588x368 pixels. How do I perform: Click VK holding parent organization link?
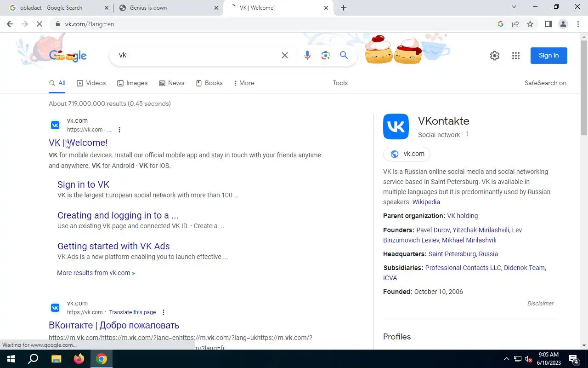pyautogui.click(x=462, y=216)
